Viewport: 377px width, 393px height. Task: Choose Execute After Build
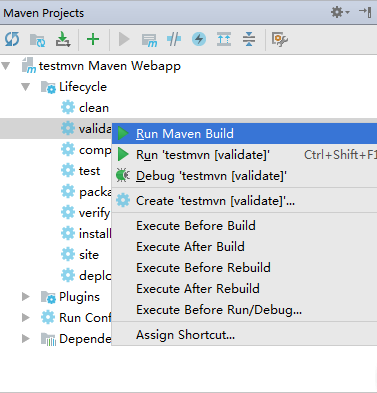[x=244, y=247]
